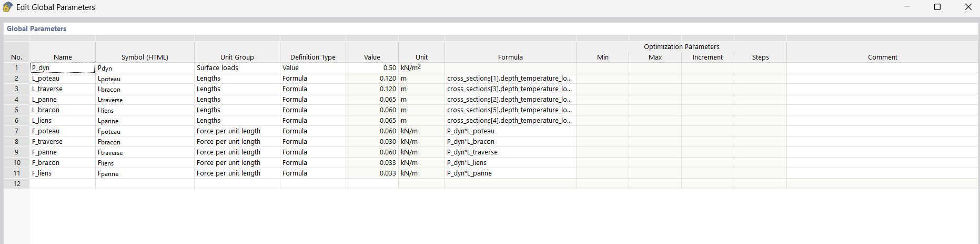Select the P_dyn name cell
The image size is (980, 244).
[63, 68]
